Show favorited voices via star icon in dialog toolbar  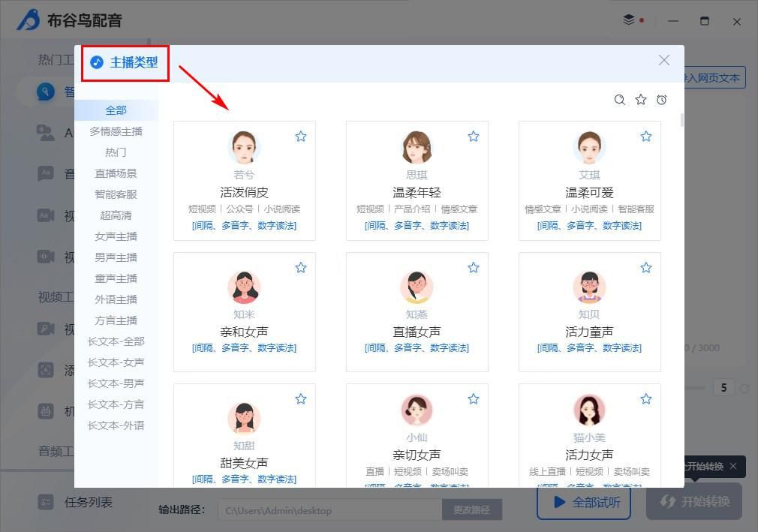click(640, 100)
